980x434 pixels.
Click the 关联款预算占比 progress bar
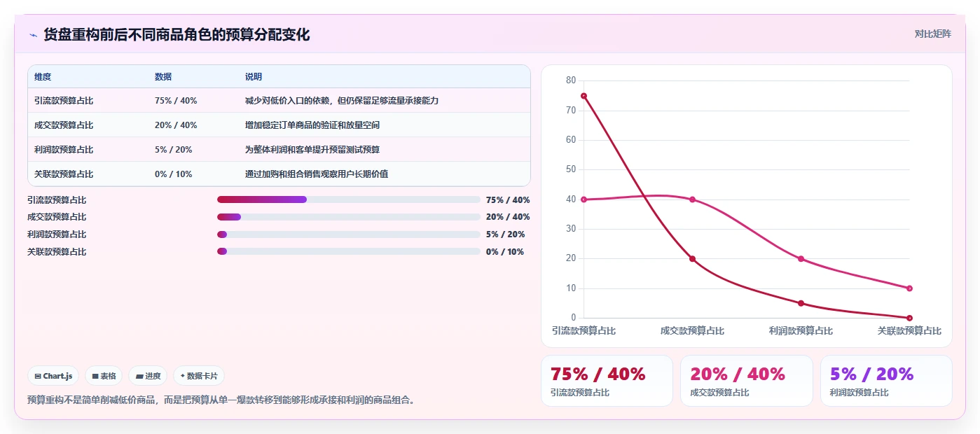(349, 251)
